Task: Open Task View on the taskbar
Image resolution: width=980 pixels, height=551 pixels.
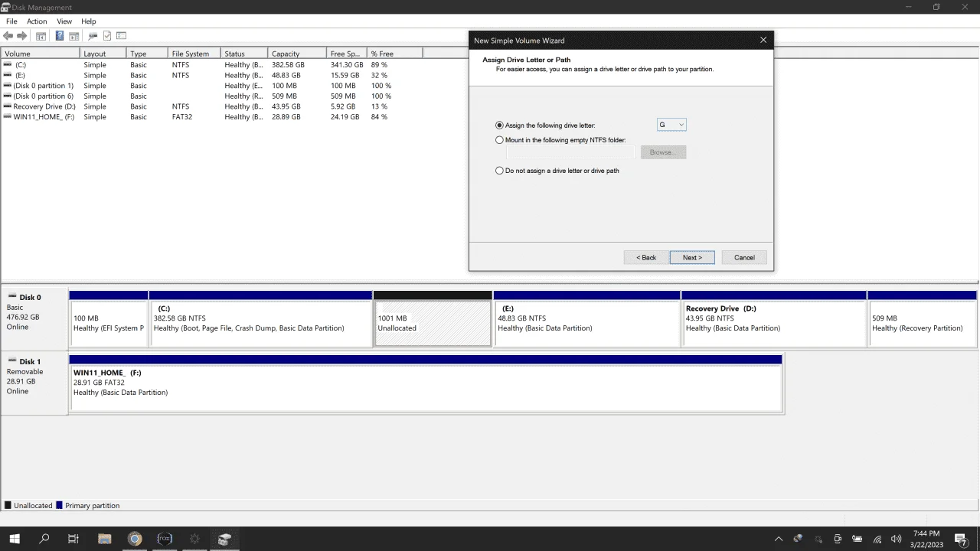Action: [73, 539]
